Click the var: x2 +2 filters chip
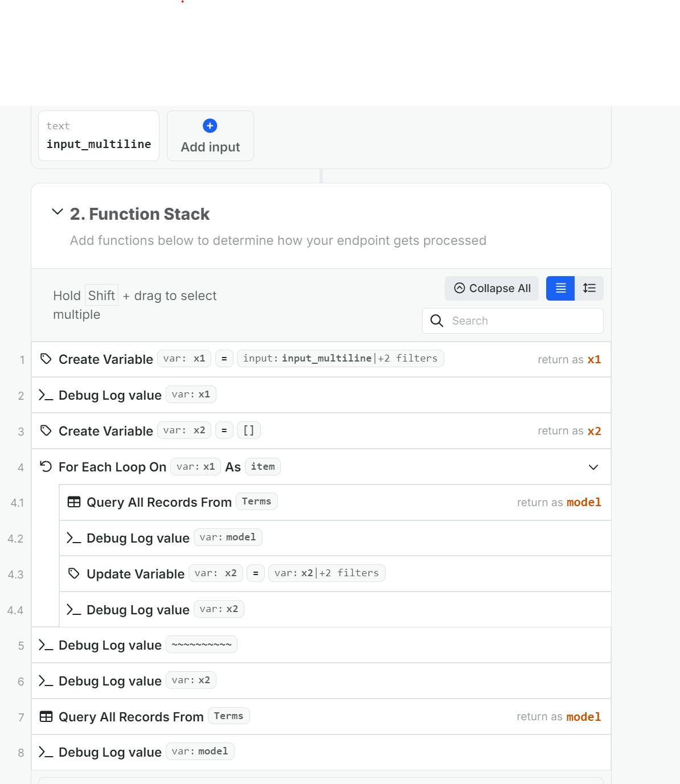 tap(326, 573)
